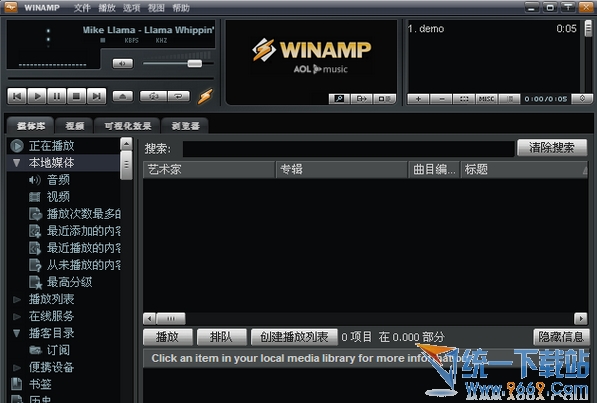Skip to the next track
Image resolution: width=597 pixels, height=403 pixels.
(x=96, y=96)
